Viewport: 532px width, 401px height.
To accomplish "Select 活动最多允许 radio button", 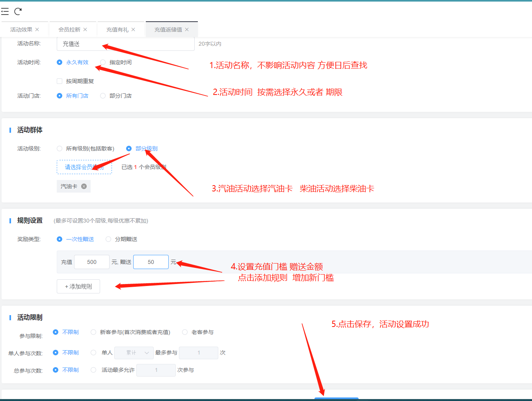I will click(x=93, y=370).
